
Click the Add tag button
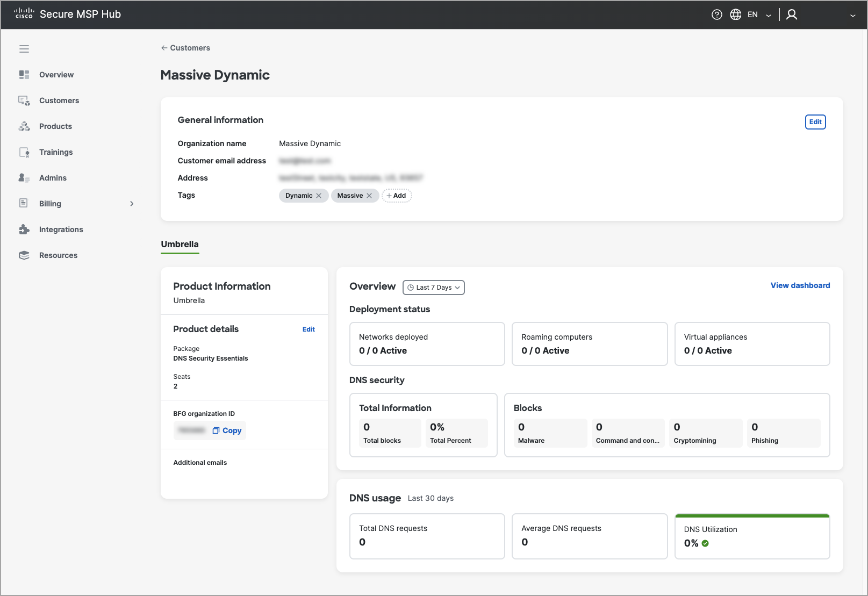pyautogui.click(x=397, y=196)
